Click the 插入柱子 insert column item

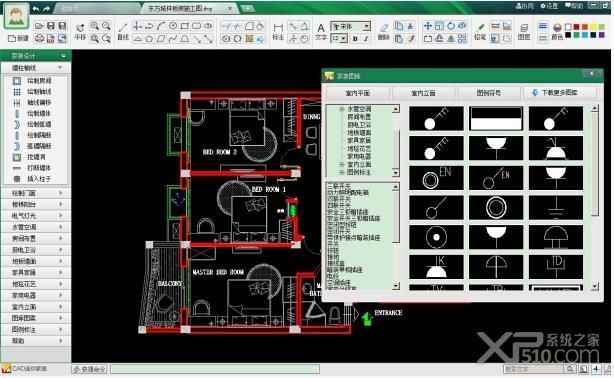coord(34,179)
